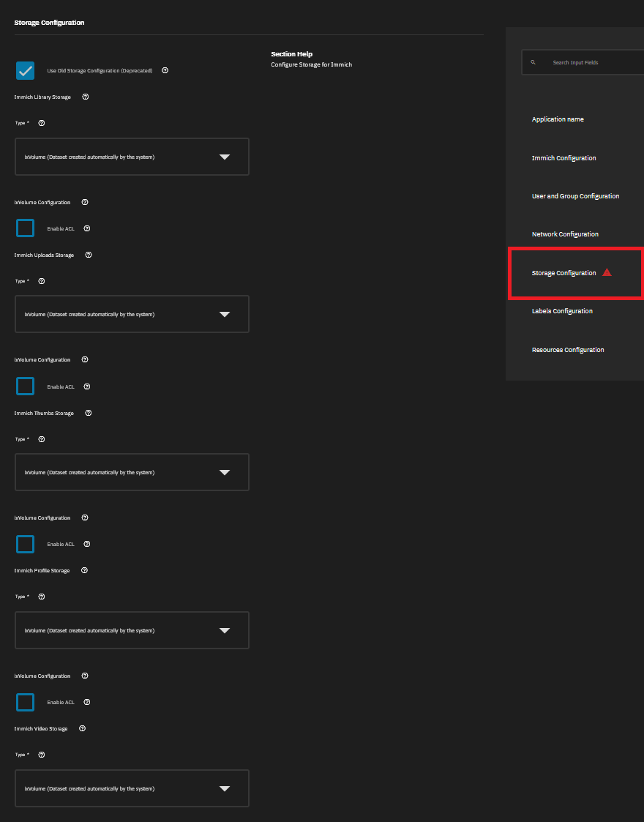Show help tooltip for Immich Thumbs Storage
The width and height of the screenshot is (644, 822).
click(x=89, y=413)
